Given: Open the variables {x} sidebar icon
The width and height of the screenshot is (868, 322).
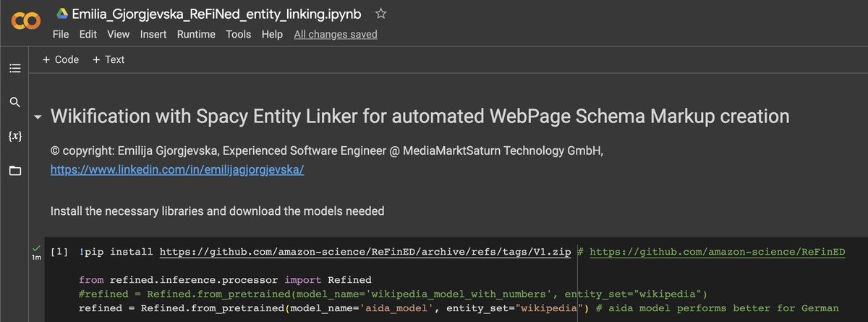Looking at the screenshot, I should pos(15,136).
